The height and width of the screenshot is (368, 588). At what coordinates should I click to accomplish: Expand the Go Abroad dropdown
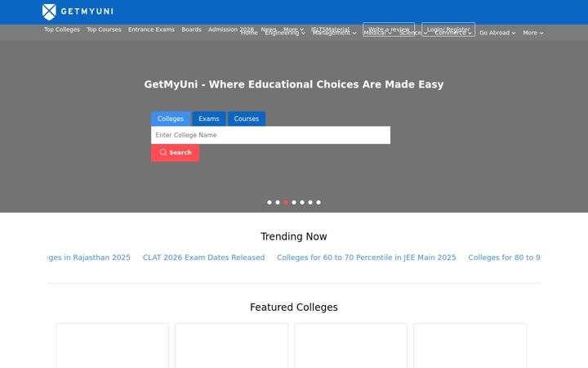(497, 33)
